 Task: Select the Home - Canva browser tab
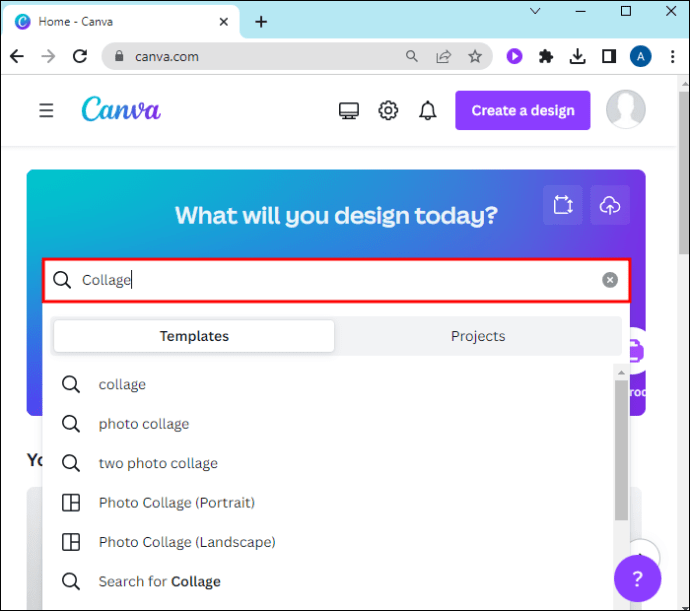(x=121, y=21)
